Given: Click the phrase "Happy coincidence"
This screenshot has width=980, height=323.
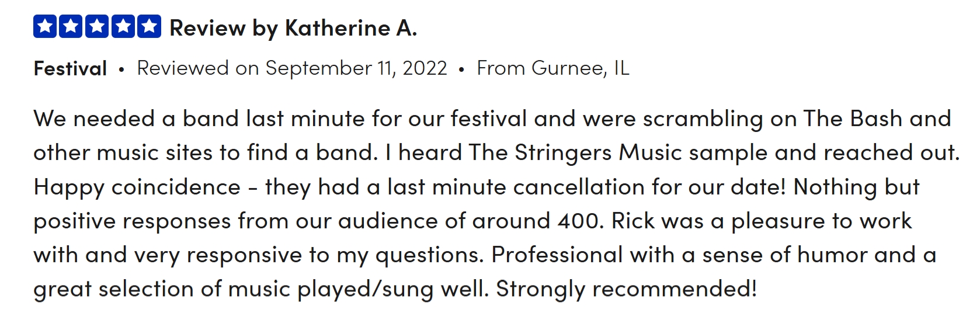Looking at the screenshot, I should click(137, 187).
